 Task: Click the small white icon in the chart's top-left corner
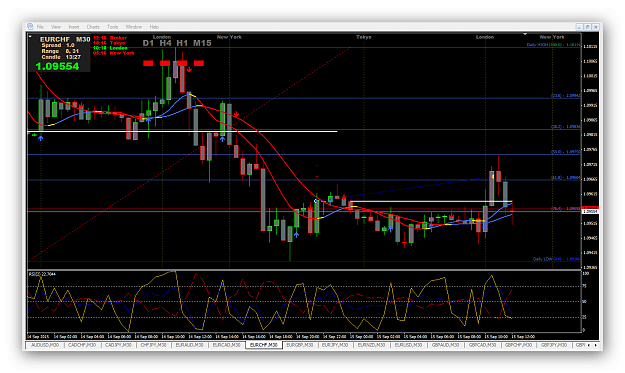[x=30, y=37]
